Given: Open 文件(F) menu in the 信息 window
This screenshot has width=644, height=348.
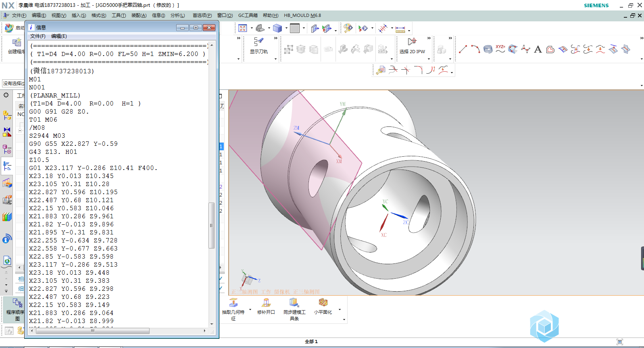Looking at the screenshot, I should (x=38, y=36).
